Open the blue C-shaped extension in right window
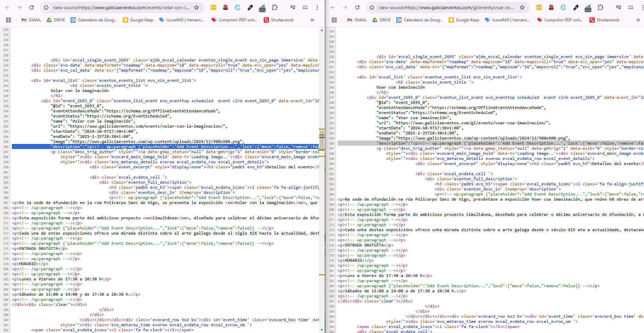The height and width of the screenshot is (333, 644). pos(564,7)
